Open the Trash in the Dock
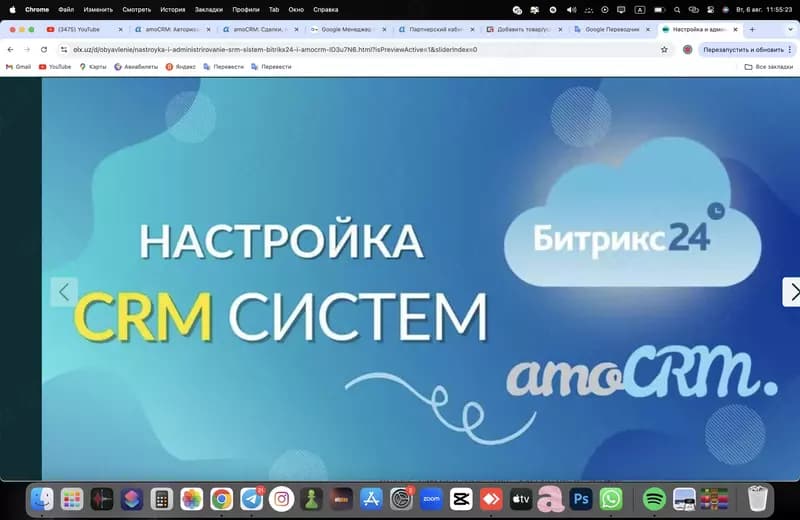 coord(758,499)
